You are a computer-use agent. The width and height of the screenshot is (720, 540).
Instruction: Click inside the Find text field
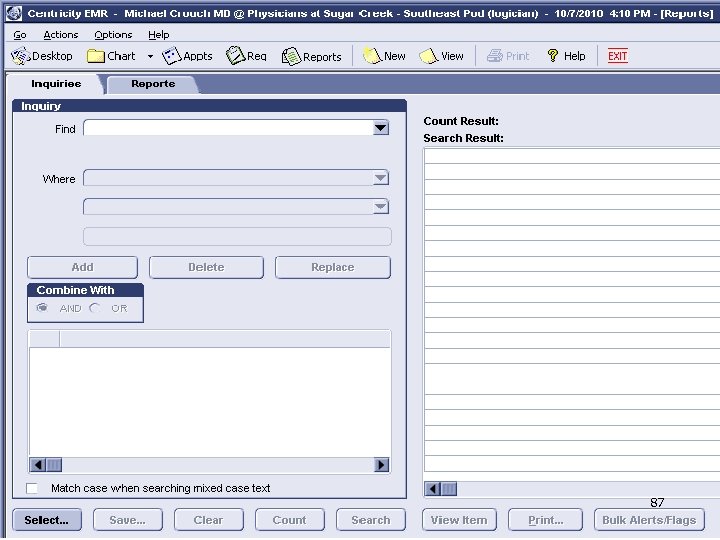tap(228, 128)
